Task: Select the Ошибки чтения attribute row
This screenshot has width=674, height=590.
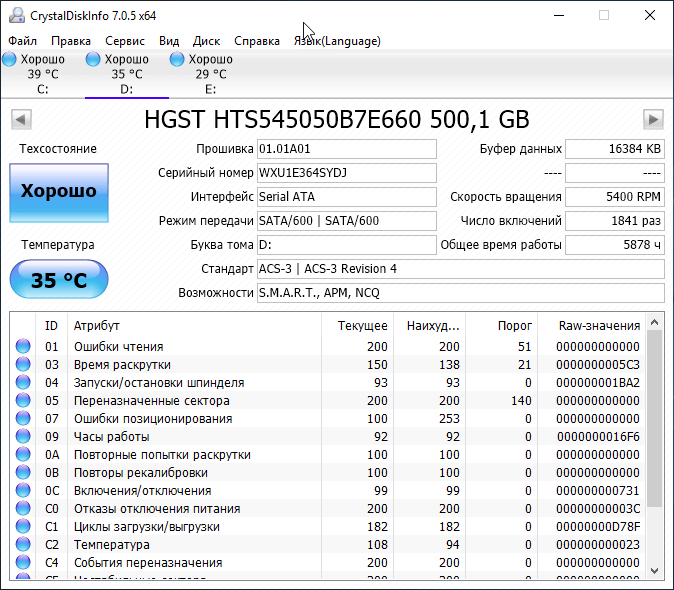Action: tap(328, 346)
